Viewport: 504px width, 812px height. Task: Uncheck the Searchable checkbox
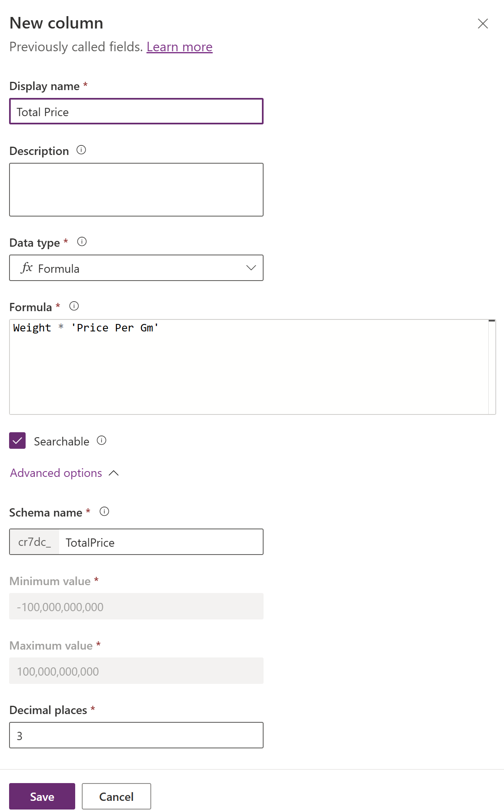[17, 441]
